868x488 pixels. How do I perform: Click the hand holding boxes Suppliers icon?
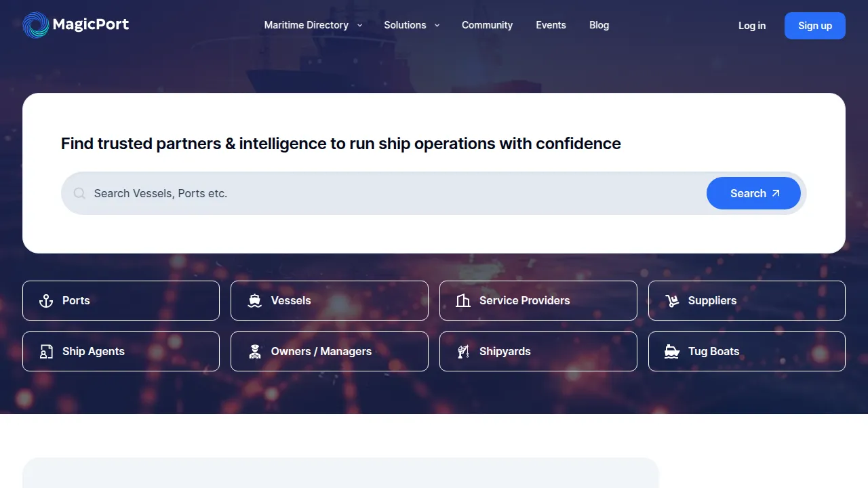tap(672, 300)
